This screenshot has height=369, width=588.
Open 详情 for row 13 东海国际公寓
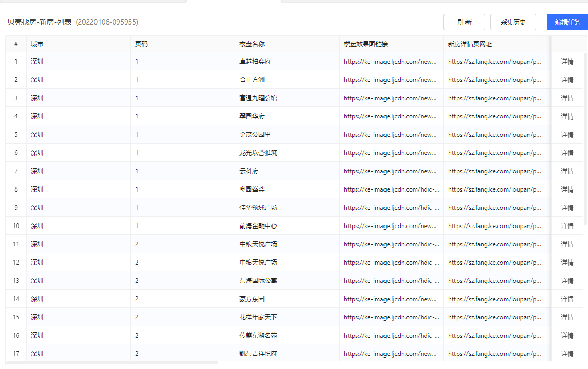click(x=567, y=280)
